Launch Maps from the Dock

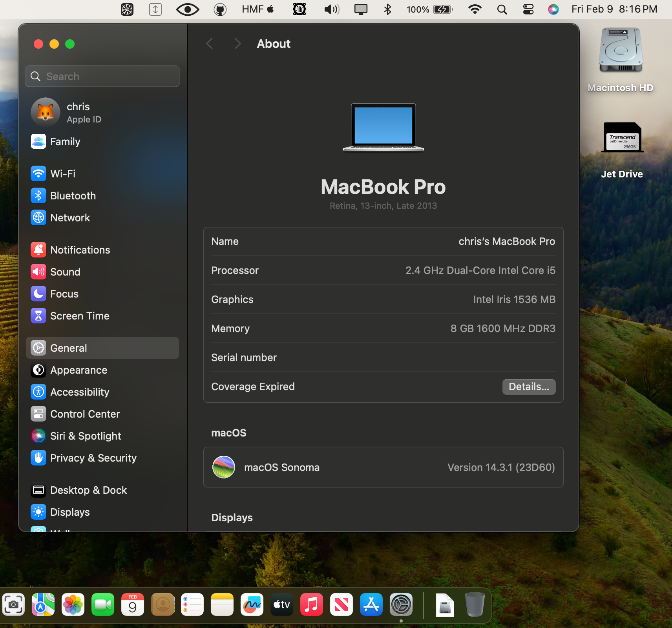point(43,604)
